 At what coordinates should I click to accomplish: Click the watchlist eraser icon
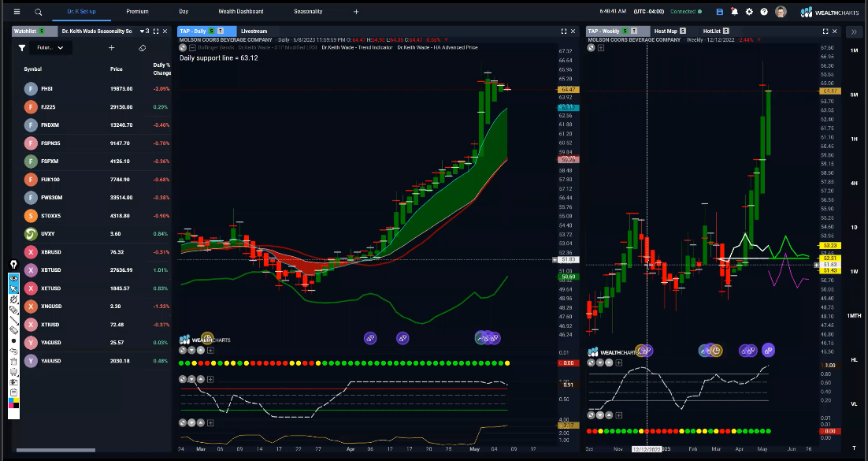[x=143, y=48]
